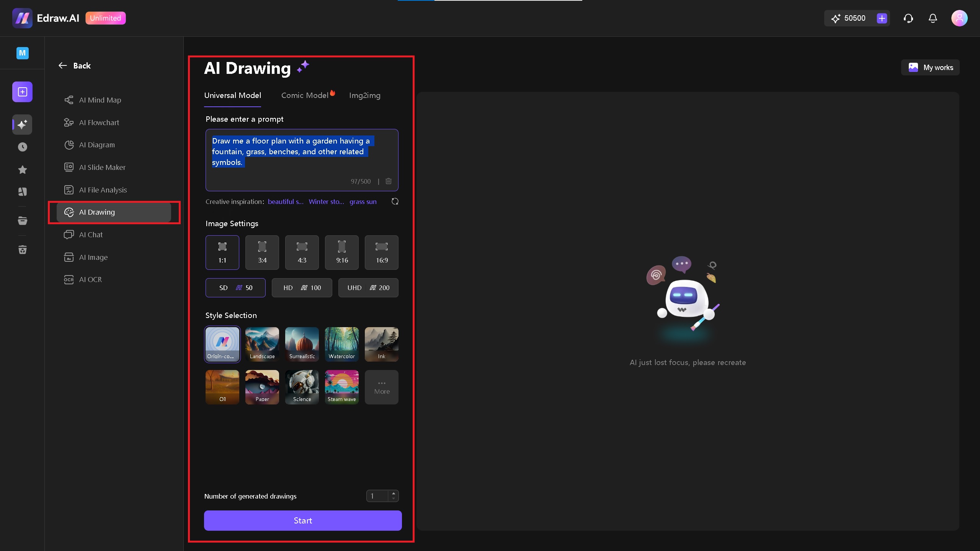980x551 pixels.
Task: Switch to Img2img tab
Action: (x=364, y=96)
